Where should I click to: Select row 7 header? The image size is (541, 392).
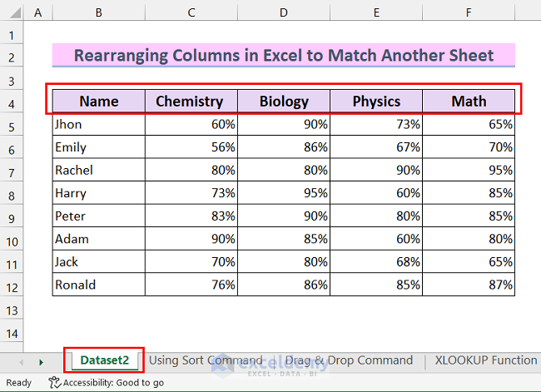pos(12,171)
